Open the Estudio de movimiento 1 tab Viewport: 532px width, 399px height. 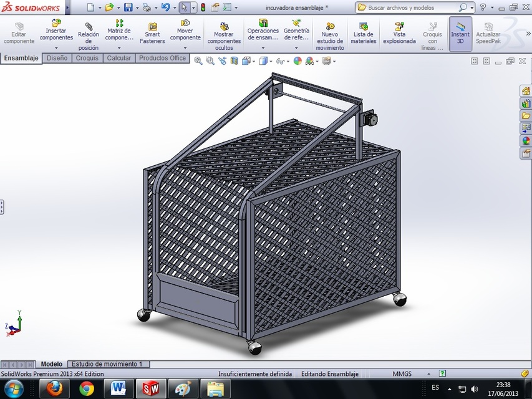[107, 363]
